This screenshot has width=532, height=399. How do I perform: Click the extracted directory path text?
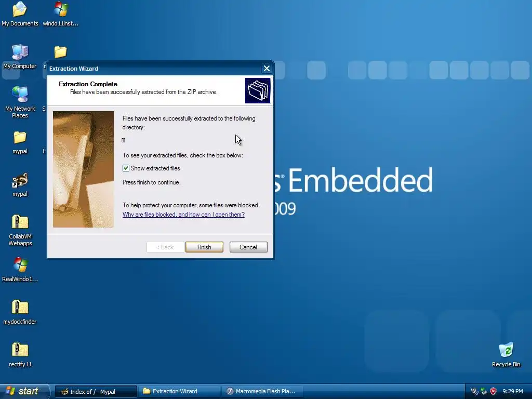click(123, 140)
